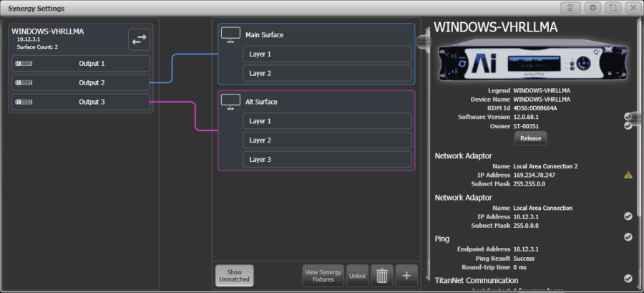Select Layer 1 under Alt Surface
The width and height of the screenshot is (644, 293).
(327, 121)
